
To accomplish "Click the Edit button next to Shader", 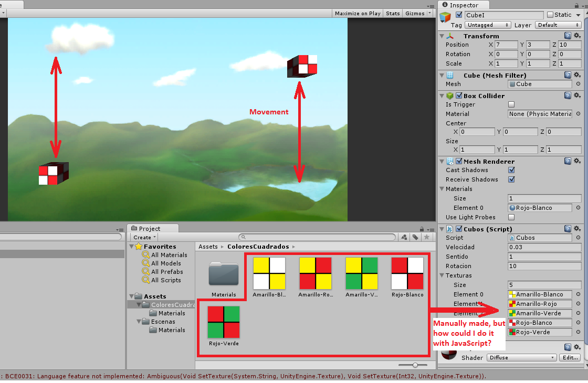I will point(570,357).
